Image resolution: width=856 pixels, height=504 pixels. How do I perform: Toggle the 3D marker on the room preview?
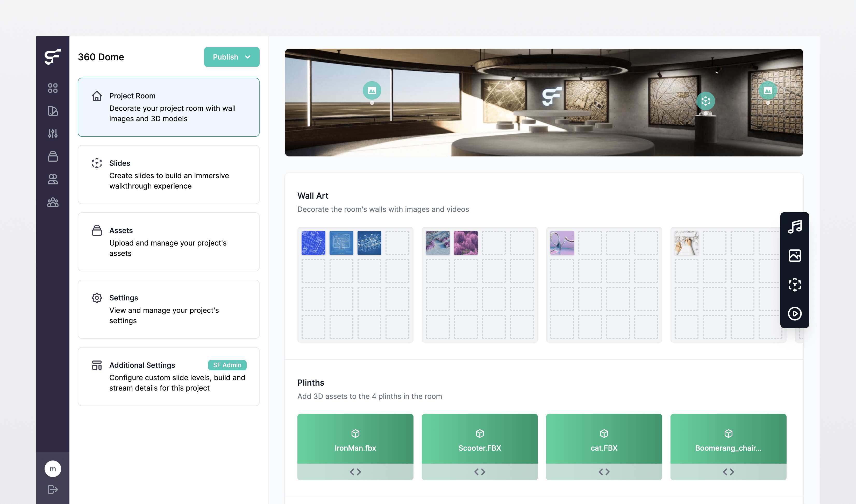tap(706, 101)
